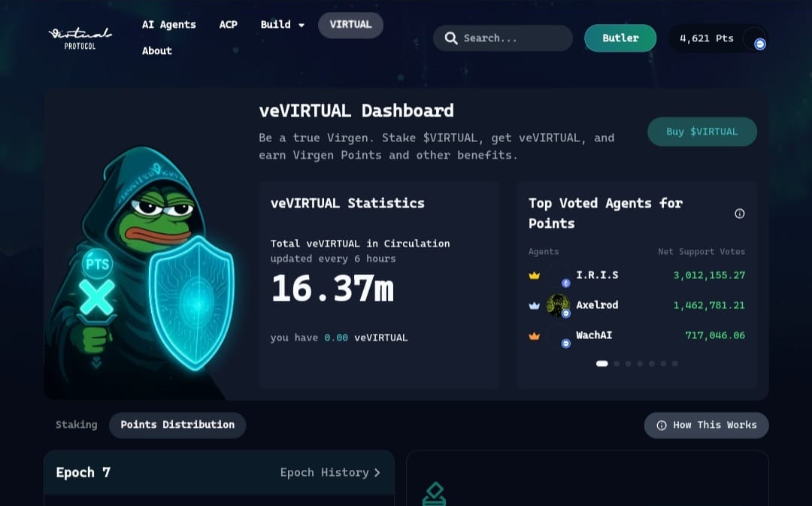Click the ballot box icon in lower card
Screen dimensions: 812x506
pos(434,494)
